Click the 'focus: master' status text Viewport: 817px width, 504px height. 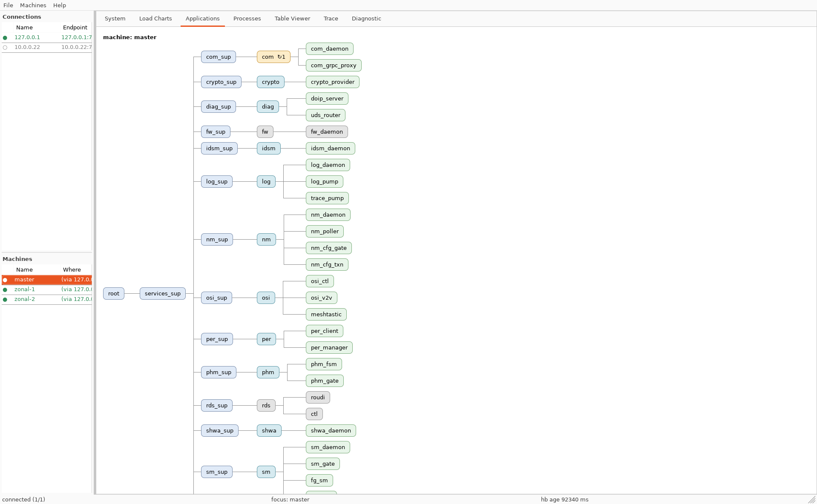tap(290, 499)
